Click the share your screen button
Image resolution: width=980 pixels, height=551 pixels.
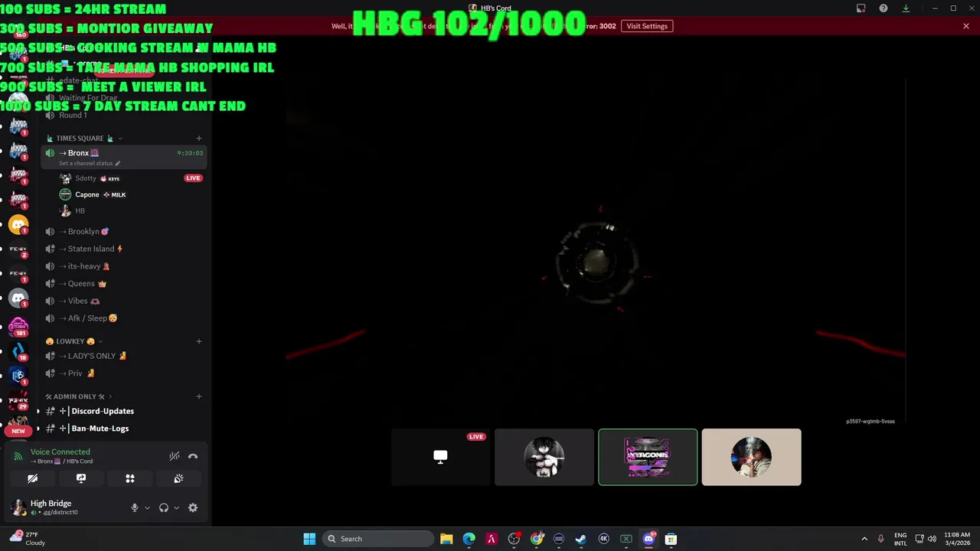point(81,478)
